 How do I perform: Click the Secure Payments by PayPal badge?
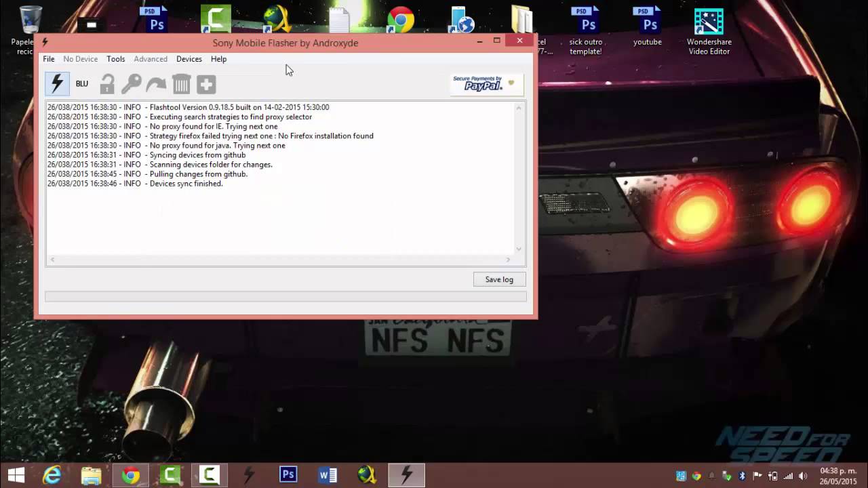488,83
